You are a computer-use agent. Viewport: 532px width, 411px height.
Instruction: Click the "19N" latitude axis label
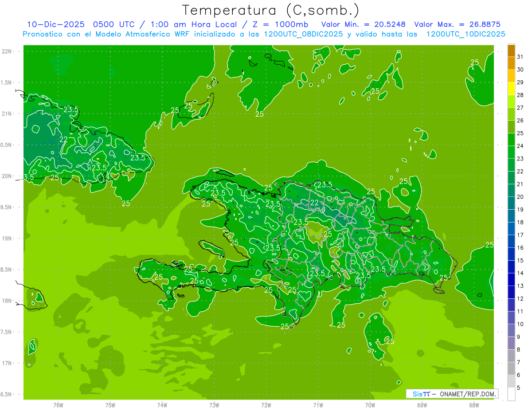point(7,239)
